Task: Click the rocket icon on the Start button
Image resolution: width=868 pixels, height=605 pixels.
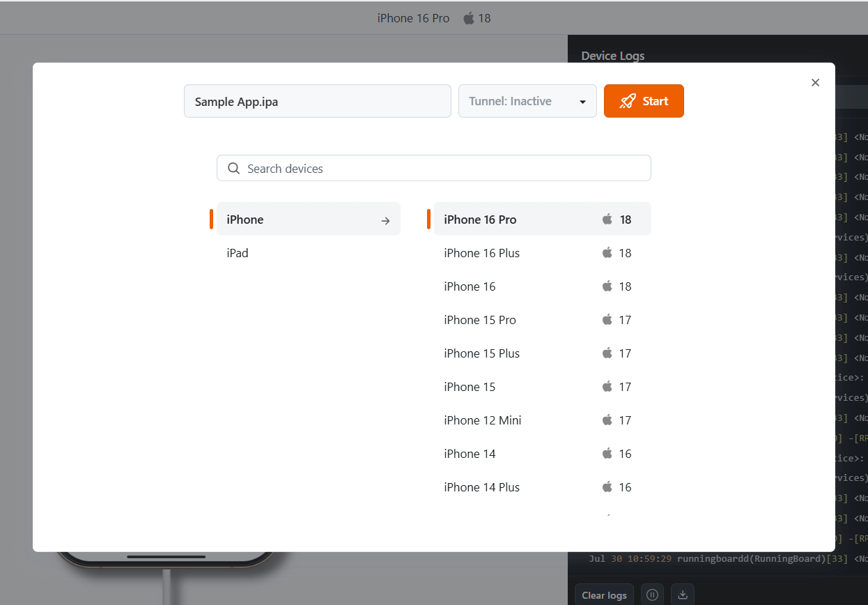Action: click(628, 100)
